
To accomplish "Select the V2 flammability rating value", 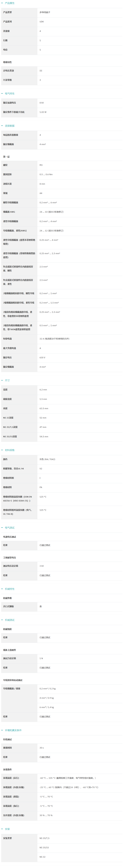I will [x=41, y=469].
